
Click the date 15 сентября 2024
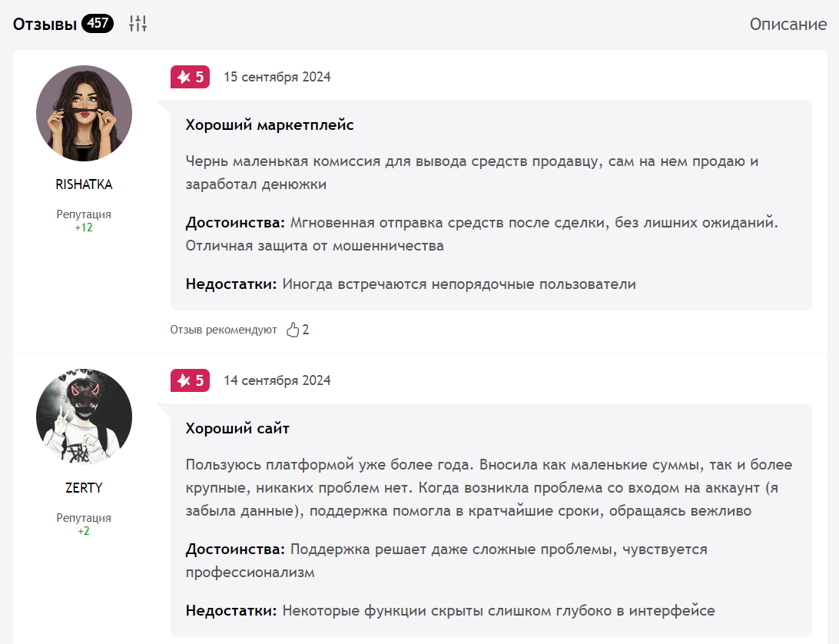coord(277,77)
